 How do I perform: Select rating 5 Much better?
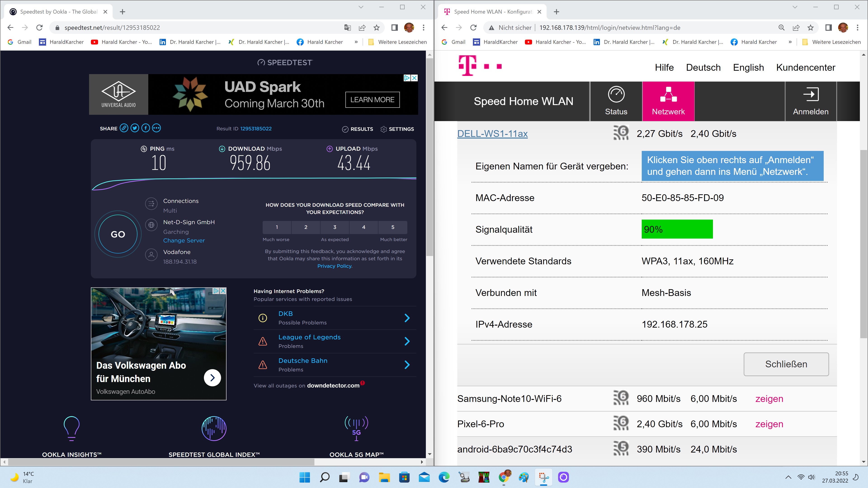pyautogui.click(x=393, y=227)
